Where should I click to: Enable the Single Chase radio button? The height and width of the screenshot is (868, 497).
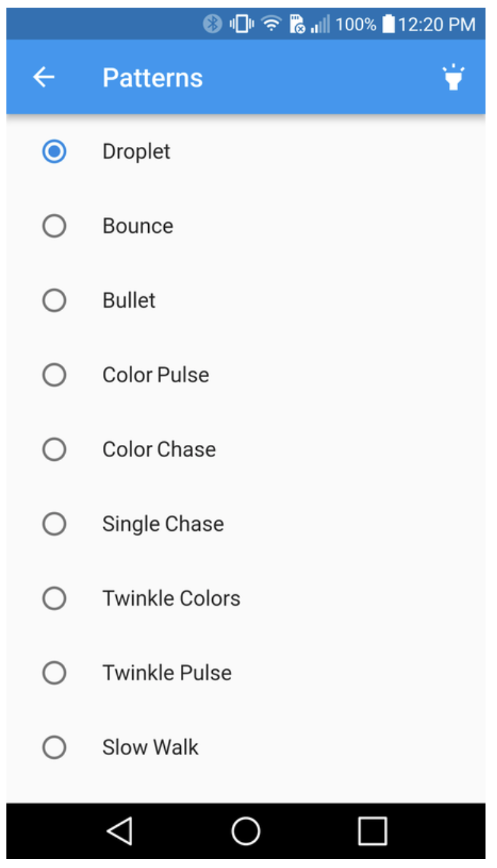click(x=54, y=525)
